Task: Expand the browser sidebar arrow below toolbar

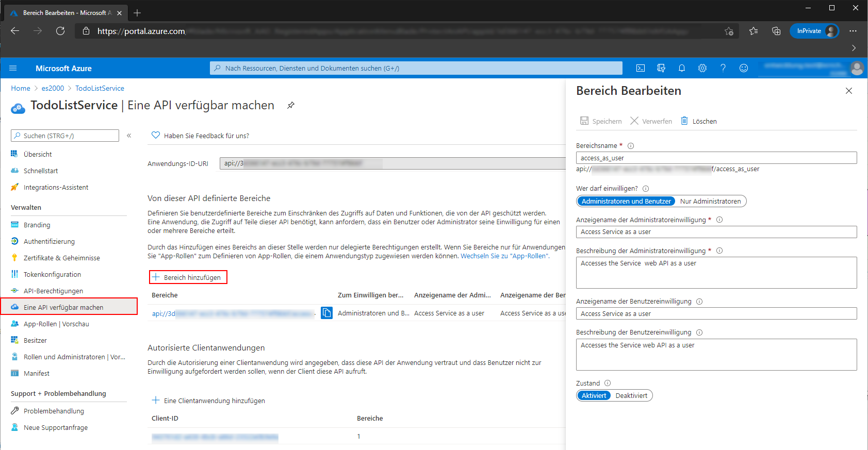Action: 854,48
